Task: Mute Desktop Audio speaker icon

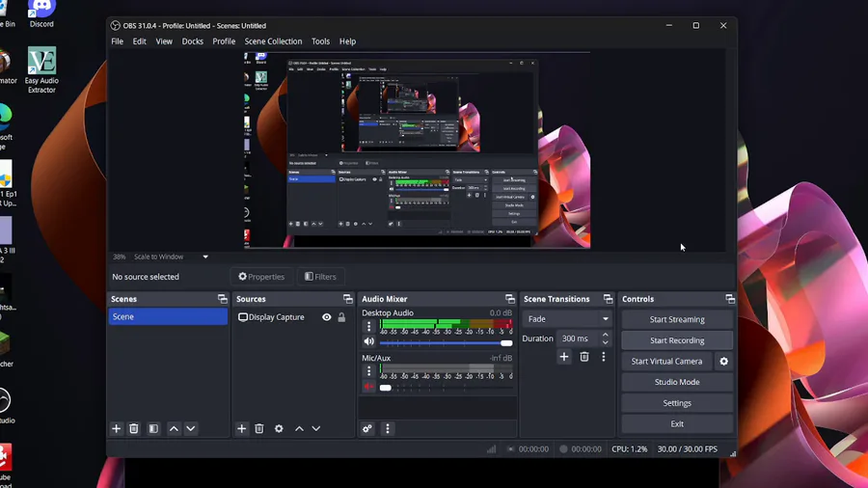Action: (369, 342)
